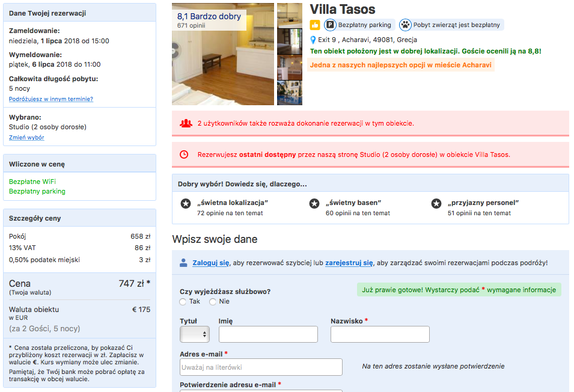Click the Villa Tasos title
This screenshot has width=574, height=392.
pos(342,9)
